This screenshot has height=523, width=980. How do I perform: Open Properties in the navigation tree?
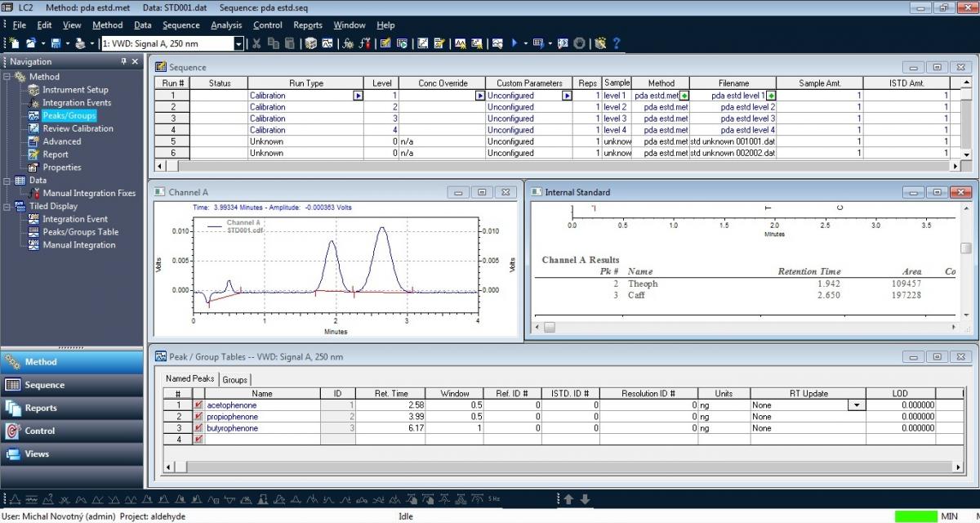tap(62, 168)
